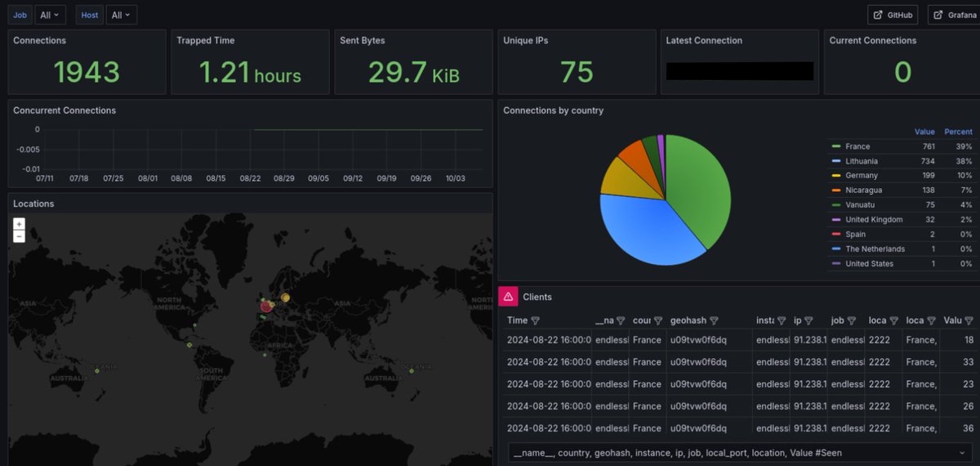This screenshot has height=466, width=980.
Task: Open the GitHub link button
Action: click(893, 15)
